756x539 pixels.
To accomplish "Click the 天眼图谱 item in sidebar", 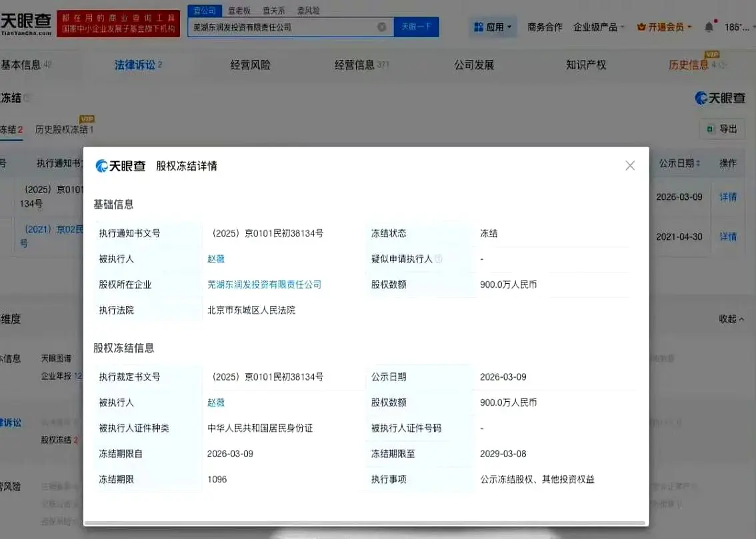I will pyautogui.click(x=56, y=358).
